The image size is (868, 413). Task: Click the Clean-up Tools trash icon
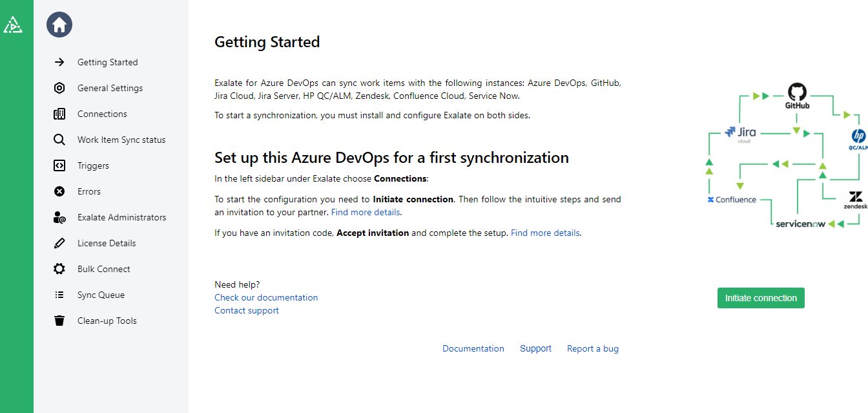59,321
